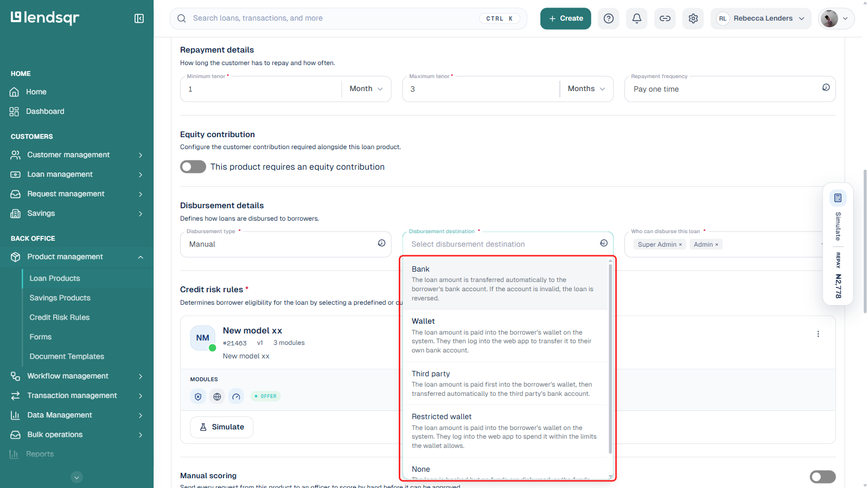
Task: Open Credit Risk Rules submenu item
Action: pyautogui.click(x=60, y=318)
